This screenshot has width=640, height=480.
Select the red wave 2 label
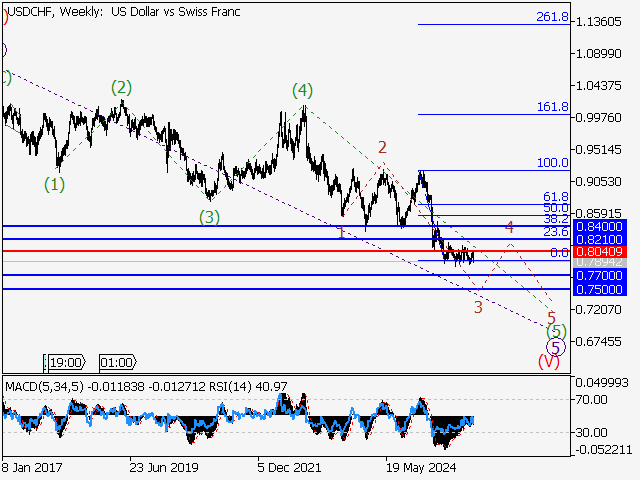[x=382, y=148]
